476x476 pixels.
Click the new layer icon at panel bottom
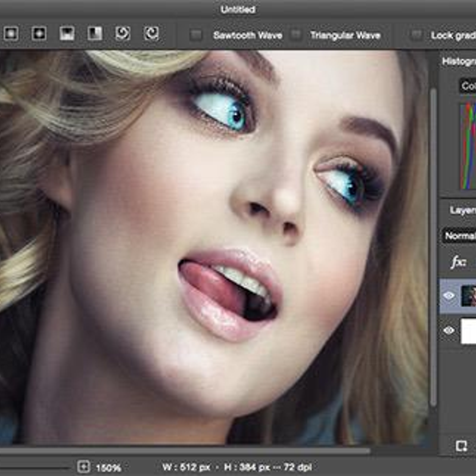point(461,446)
